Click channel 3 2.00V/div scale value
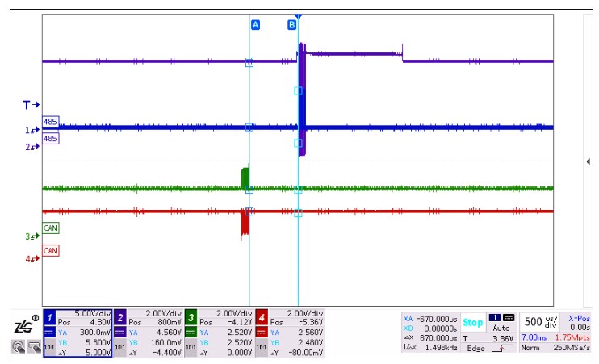 pyautogui.click(x=234, y=314)
